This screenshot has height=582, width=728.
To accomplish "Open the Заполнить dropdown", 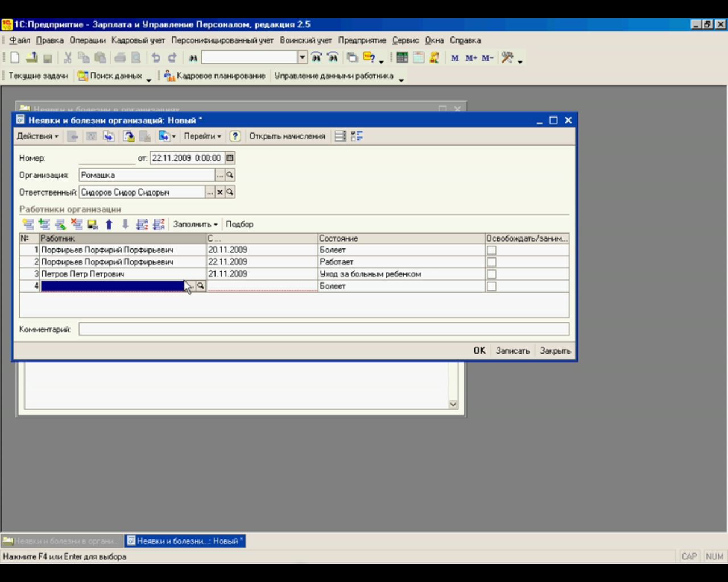I will [x=195, y=224].
